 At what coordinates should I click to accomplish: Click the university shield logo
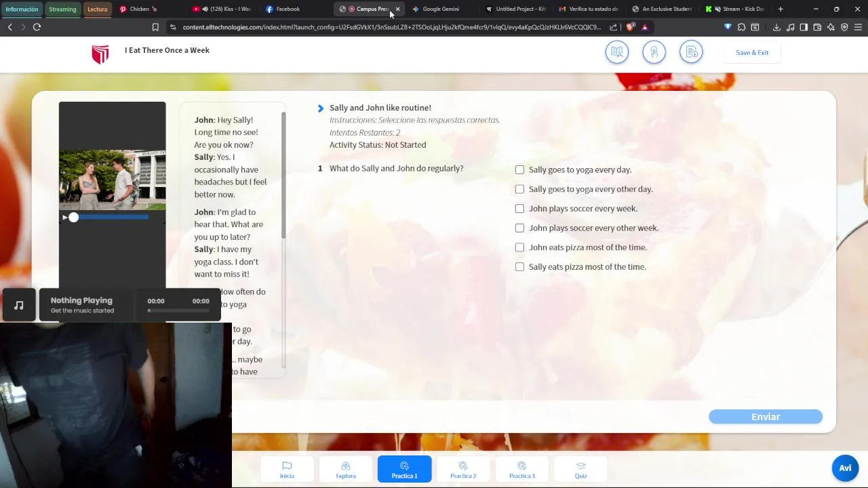100,54
